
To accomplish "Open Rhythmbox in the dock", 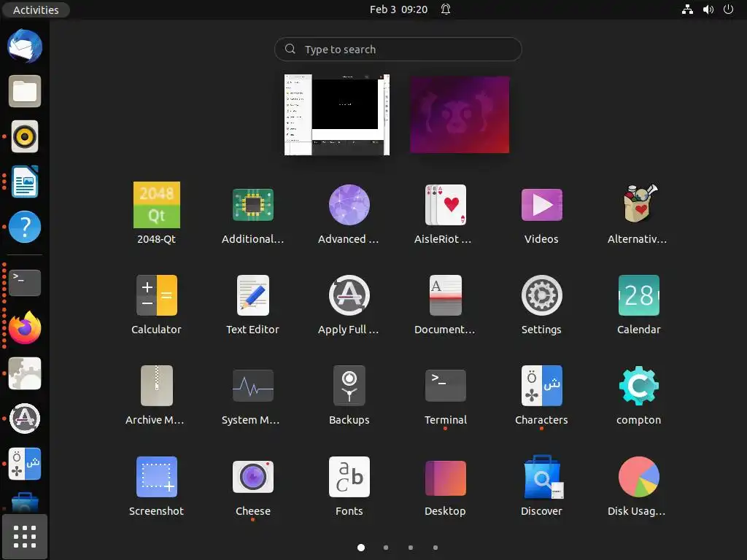I will point(25,136).
